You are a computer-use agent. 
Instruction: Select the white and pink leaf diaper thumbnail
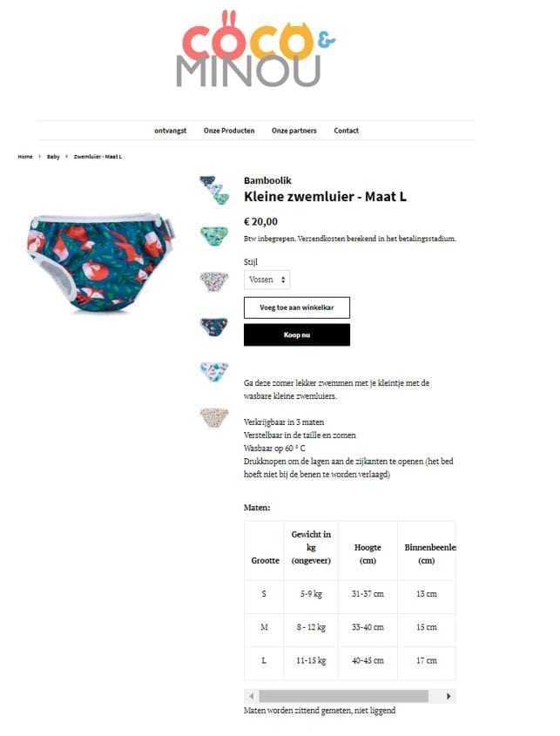(x=214, y=371)
